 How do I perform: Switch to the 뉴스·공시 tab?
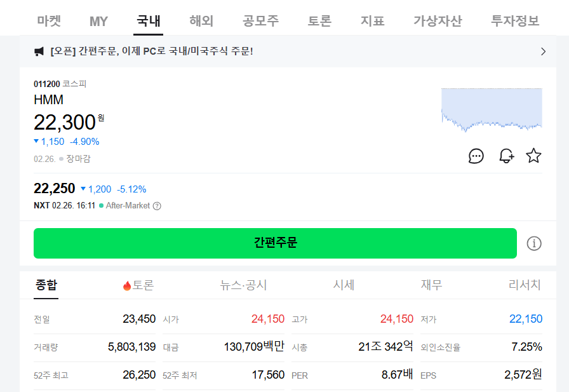tap(243, 285)
